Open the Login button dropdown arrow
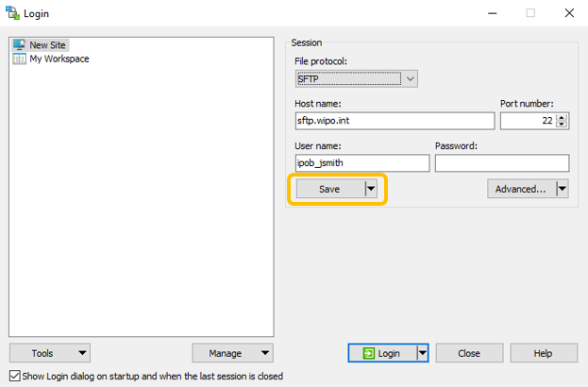Viewport: 588px width, 387px height. tap(423, 353)
